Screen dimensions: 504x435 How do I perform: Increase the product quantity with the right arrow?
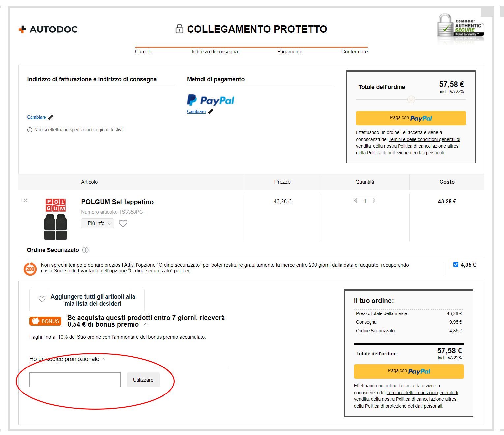tap(374, 200)
